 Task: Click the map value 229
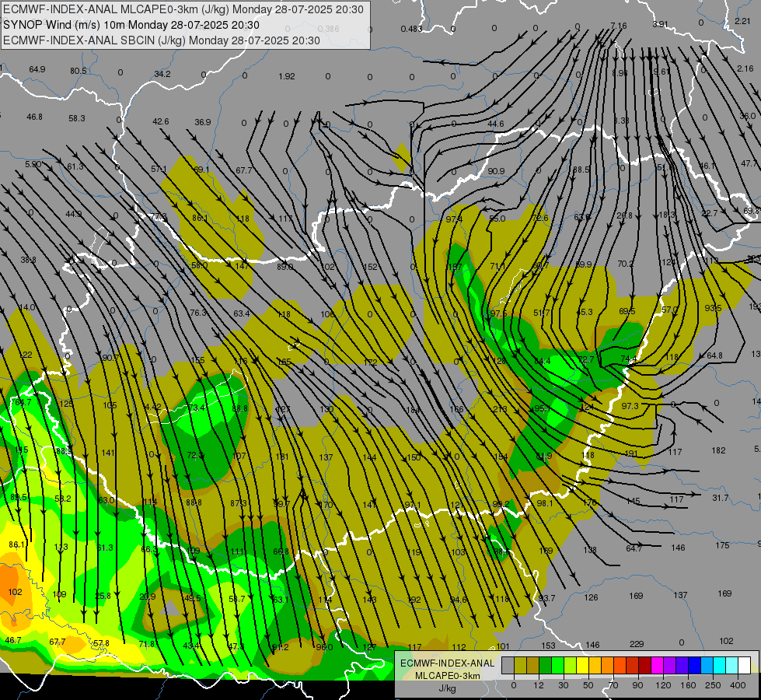637,644
